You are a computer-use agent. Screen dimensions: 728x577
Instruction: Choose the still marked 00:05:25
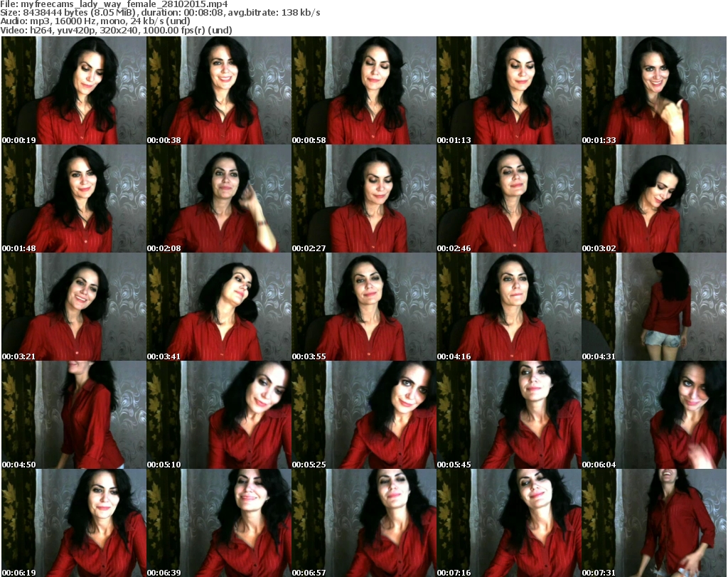click(x=364, y=414)
